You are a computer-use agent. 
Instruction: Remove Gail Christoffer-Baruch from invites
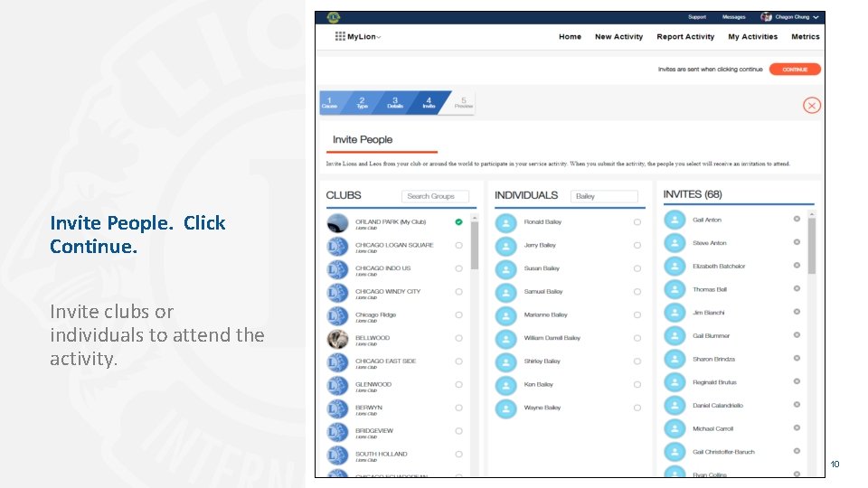coord(797,451)
